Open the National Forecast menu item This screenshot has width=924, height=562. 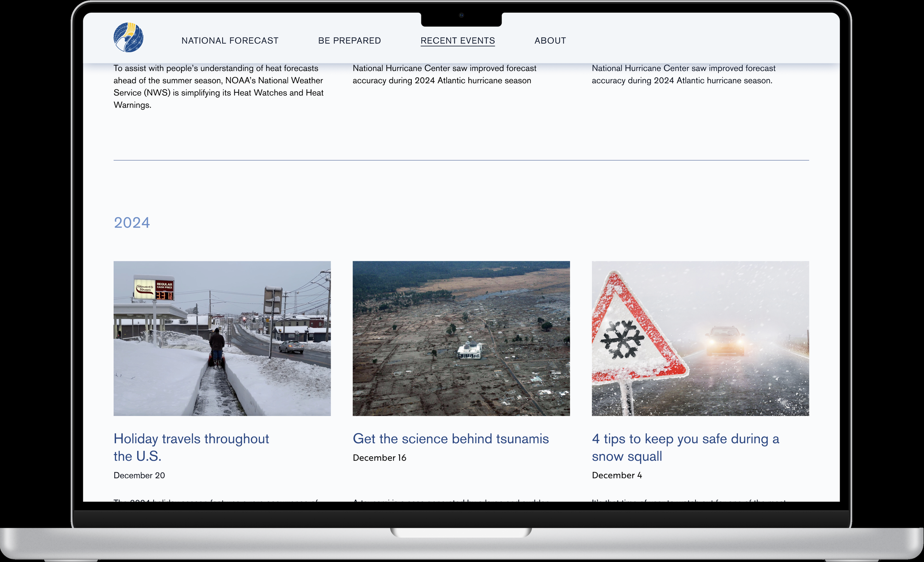[230, 41]
